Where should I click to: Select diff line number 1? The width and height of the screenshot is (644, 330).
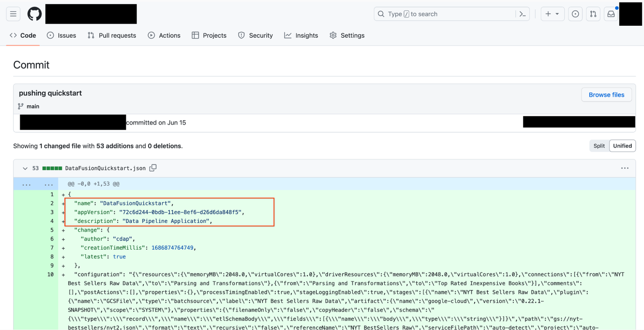pos(52,194)
